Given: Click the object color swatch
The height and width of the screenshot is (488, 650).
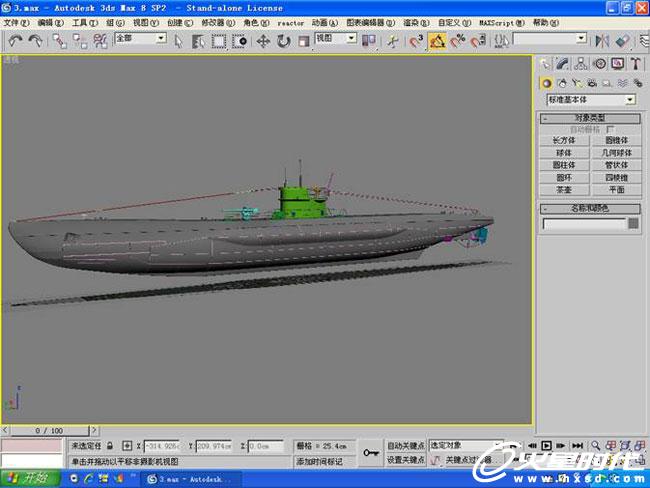Looking at the screenshot, I should coord(633,223).
